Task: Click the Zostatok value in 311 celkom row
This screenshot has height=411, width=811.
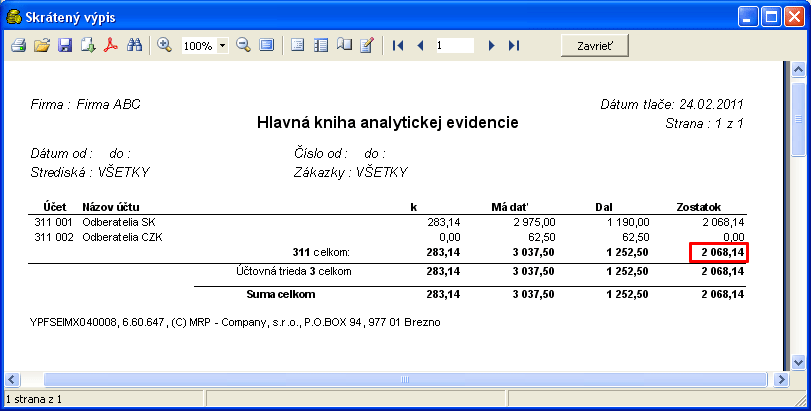Action: click(723, 253)
